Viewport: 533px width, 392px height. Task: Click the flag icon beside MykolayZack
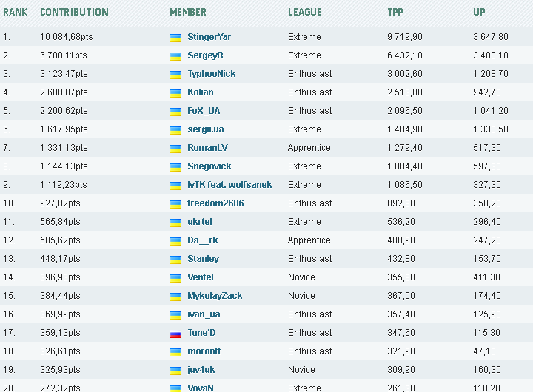coord(175,297)
